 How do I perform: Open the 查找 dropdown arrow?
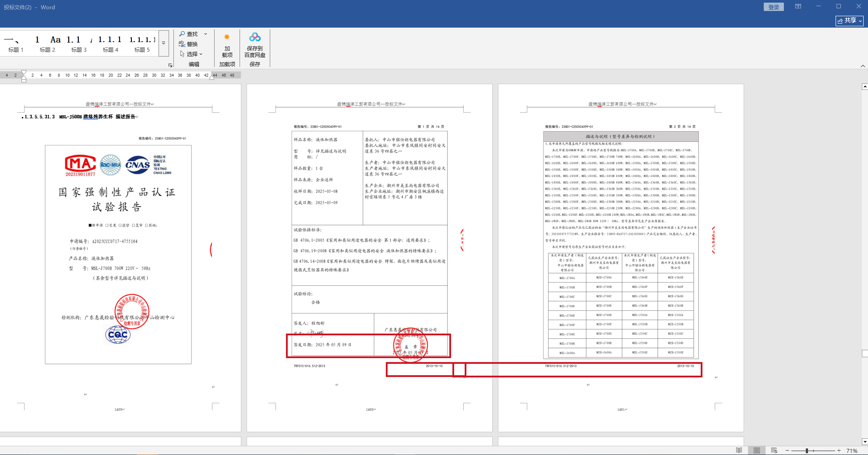(x=205, y=34)
